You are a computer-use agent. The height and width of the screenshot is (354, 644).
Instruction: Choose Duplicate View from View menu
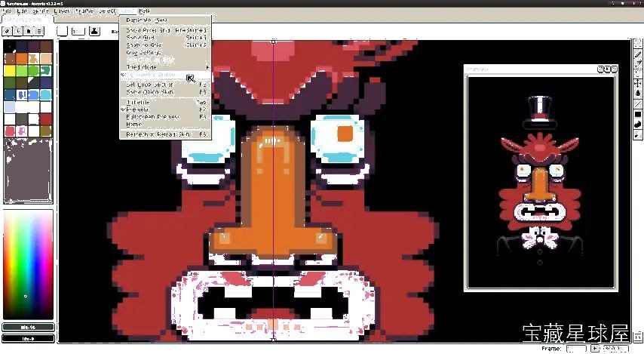(x=165, y=20)
